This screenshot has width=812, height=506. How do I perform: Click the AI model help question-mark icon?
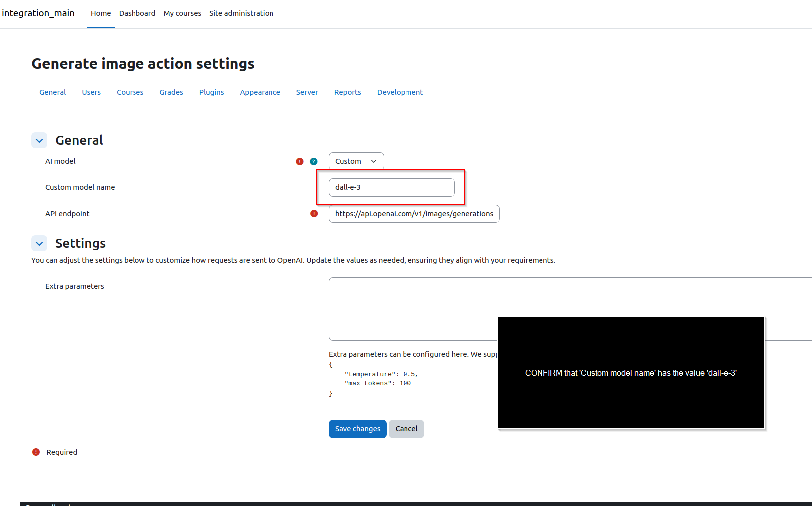click(314, 161)
